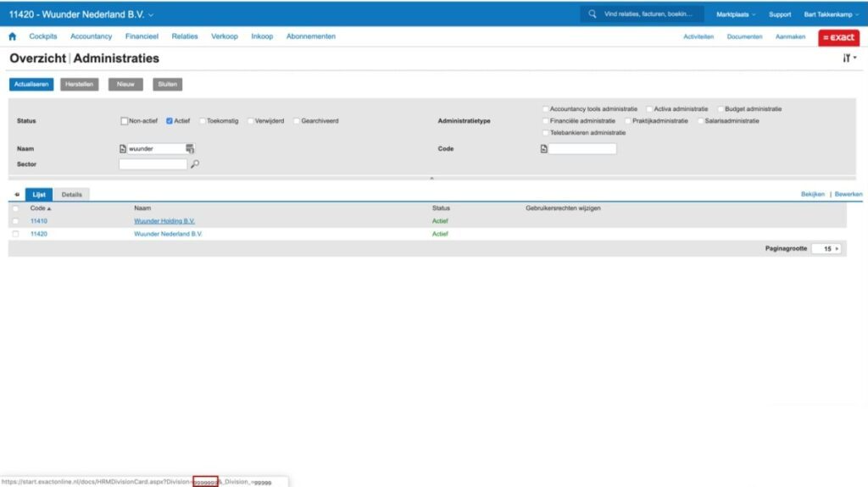Select the row checkbox for 11420
The width and height of the screenshot is (868, 487).
pyautogui.click(x=15, y=234)
